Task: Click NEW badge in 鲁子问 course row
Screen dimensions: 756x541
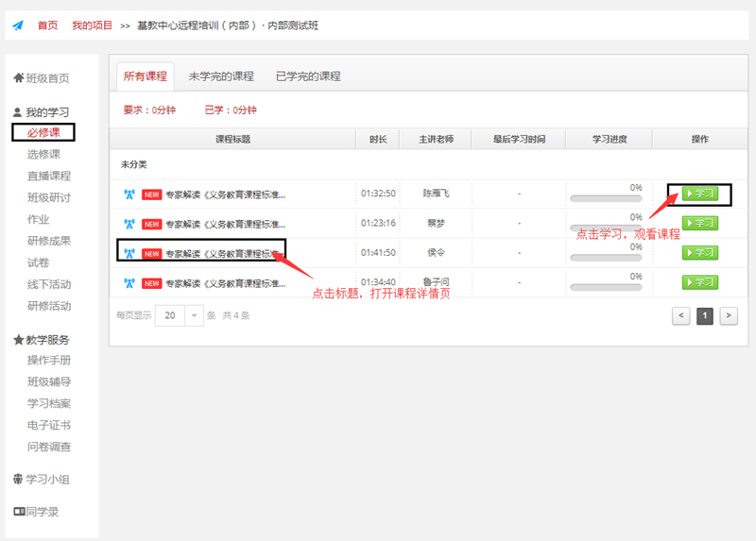Action: click(151, 283)
